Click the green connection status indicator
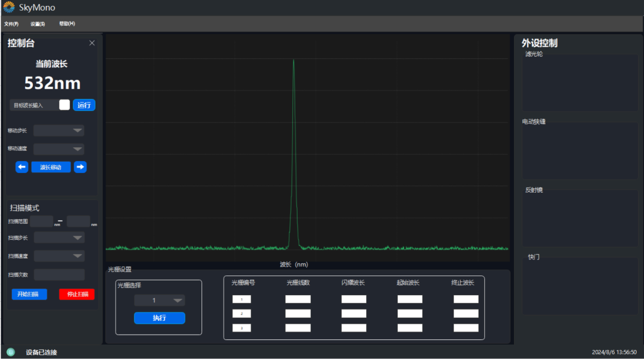 tap(11, 352)
